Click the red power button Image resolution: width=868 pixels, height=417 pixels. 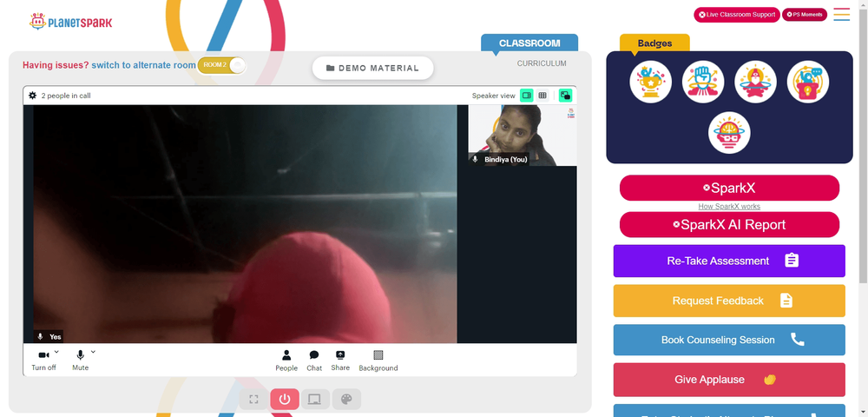[285, 400]
